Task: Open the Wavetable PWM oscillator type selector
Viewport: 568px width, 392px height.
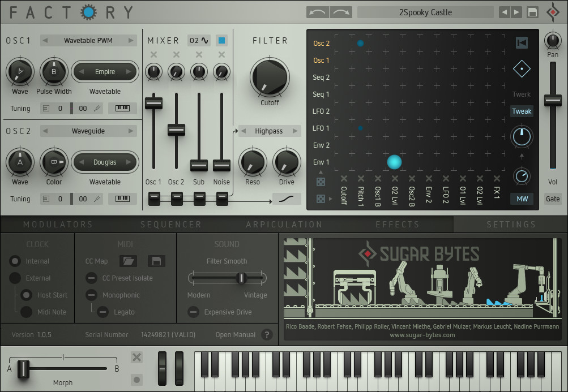Action: (88, 41)
